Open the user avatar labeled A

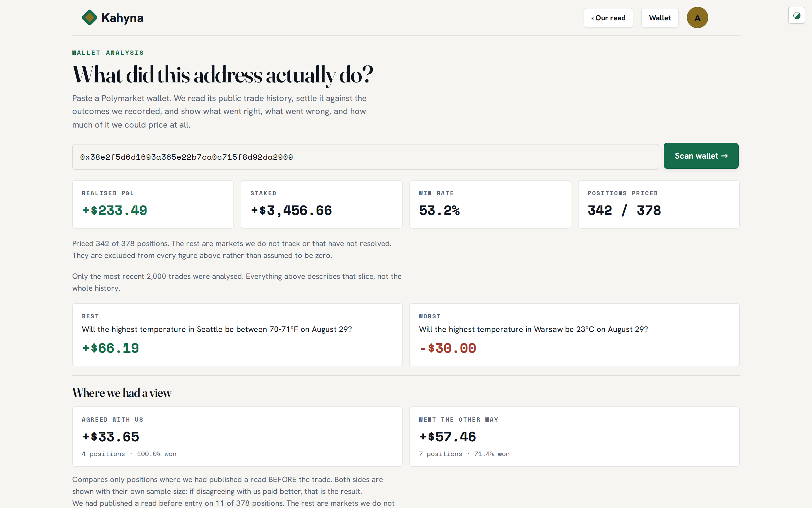click(697, 17)
